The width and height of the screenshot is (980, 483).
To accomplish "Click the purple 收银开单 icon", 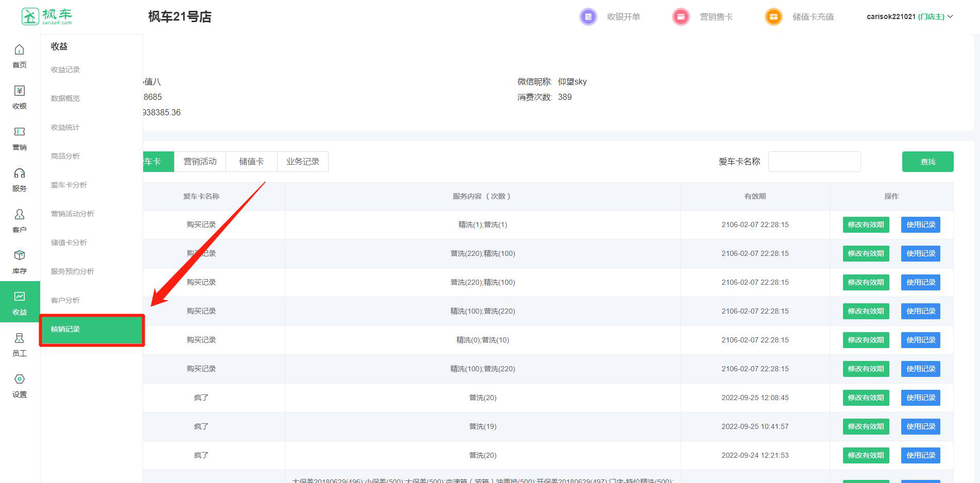I will pos(588,16).
